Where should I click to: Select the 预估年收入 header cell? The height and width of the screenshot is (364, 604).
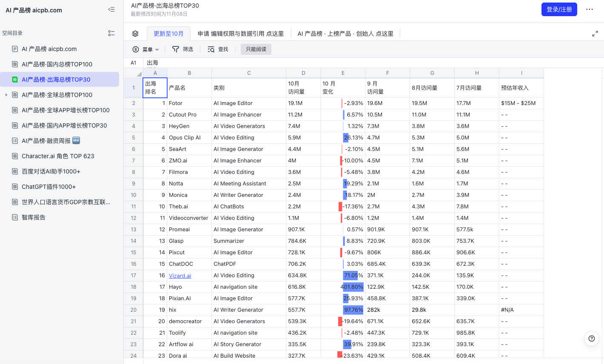[x=521, y=88]
